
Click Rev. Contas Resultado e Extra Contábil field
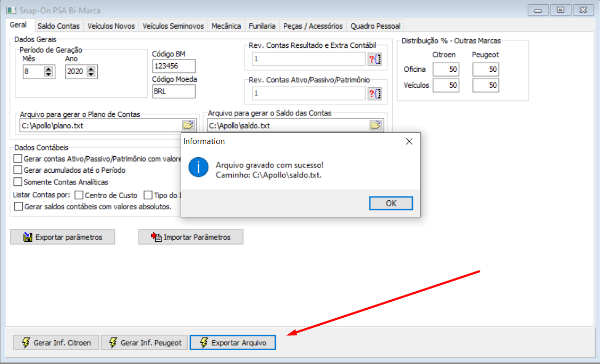(x=308, y=59)
